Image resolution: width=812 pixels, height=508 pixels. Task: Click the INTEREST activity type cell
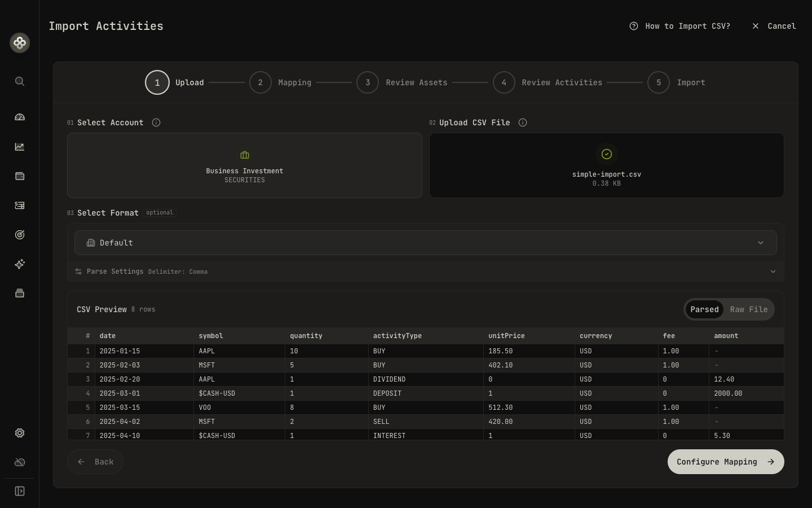click(x=426, y=435)
